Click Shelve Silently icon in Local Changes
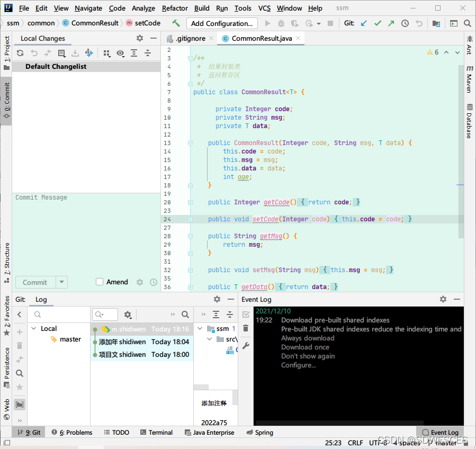476x449 pixels. tap(75, 53)
